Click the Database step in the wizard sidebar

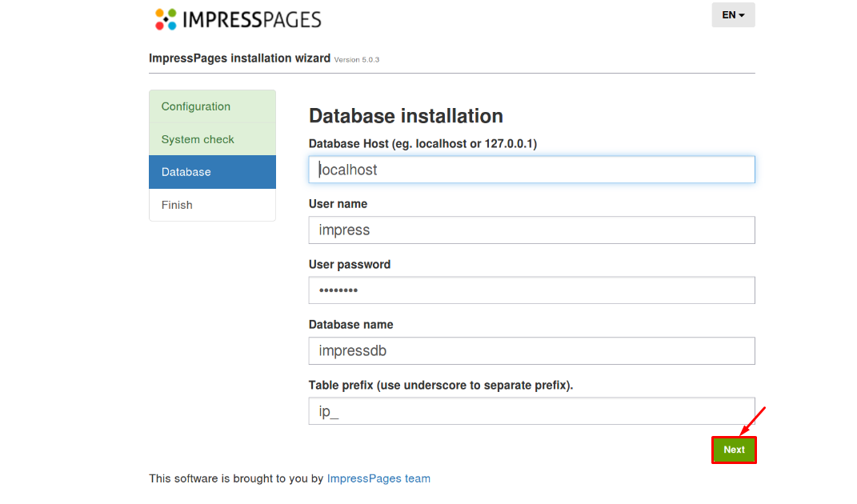pyautogui.click(x=186, y=171)
